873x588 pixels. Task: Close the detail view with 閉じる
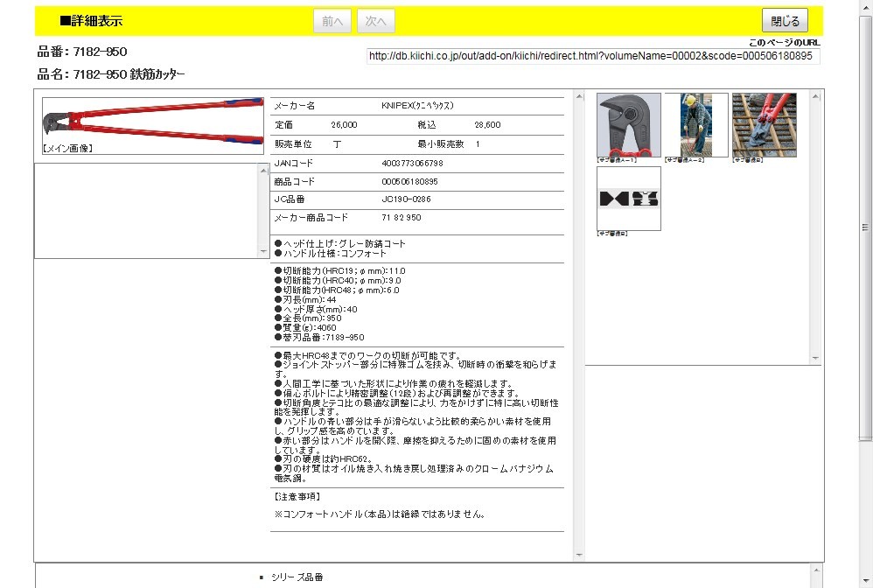tap(785, 21)
